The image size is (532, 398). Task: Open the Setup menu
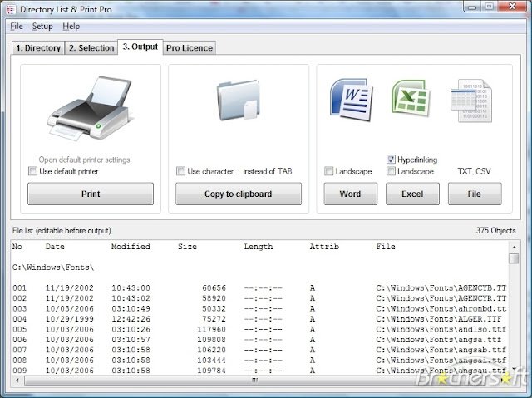[x=42, y=26]
